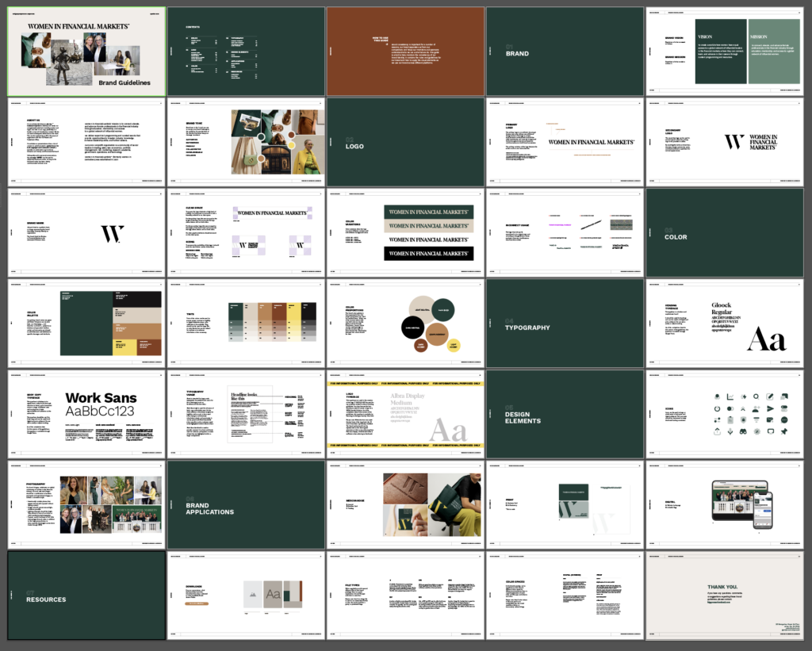
Task: Select the '06 Brand Applications' divider slide
Action: 246,504
